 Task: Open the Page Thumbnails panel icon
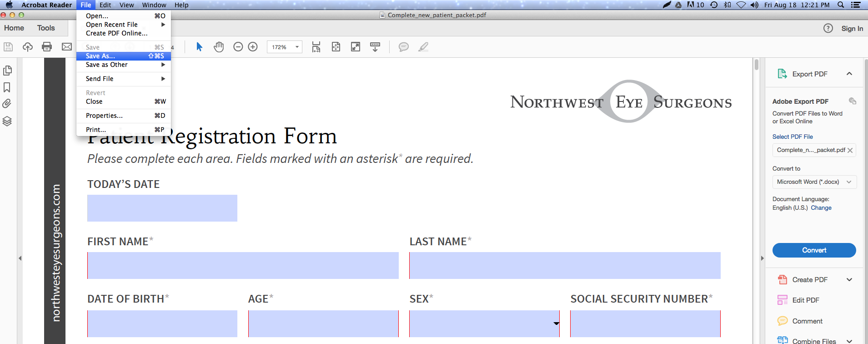[7, 71]
